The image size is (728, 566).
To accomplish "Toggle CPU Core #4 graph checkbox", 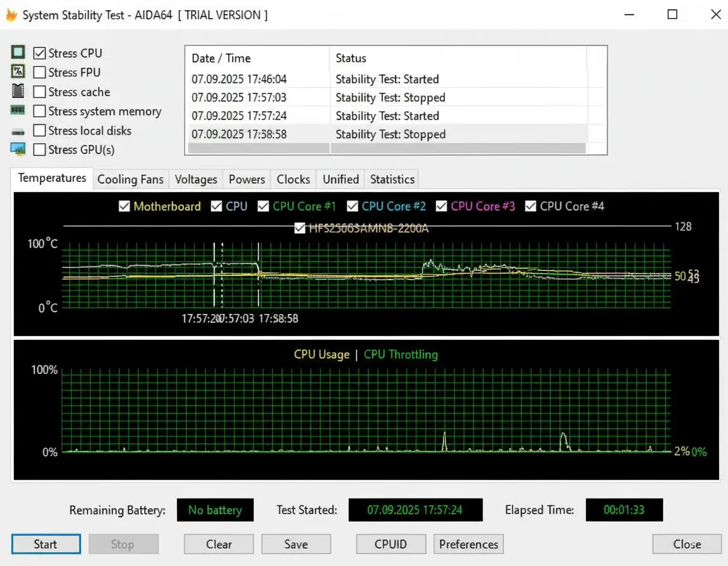I will 530,206.
